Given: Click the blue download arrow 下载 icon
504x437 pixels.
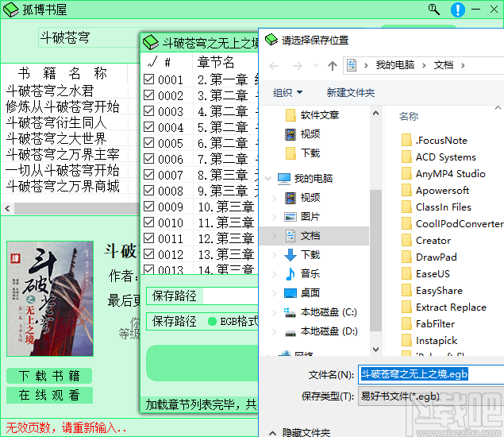Looking at the screenshot, I should 290,255.
